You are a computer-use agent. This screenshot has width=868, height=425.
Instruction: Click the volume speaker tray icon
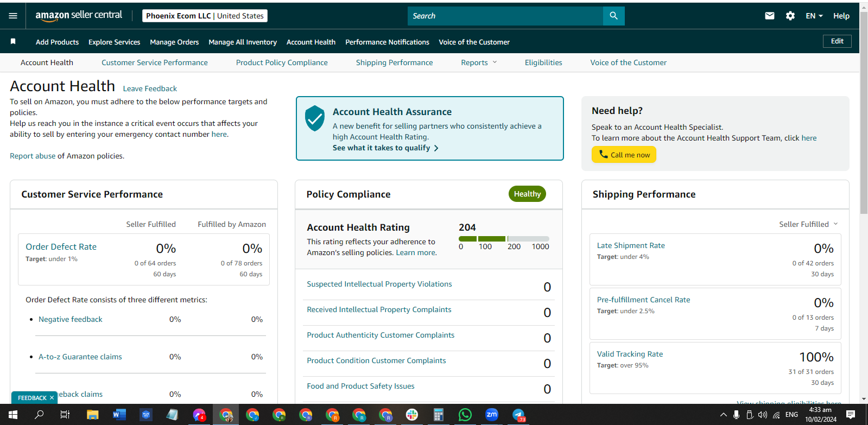pos(763,415)
